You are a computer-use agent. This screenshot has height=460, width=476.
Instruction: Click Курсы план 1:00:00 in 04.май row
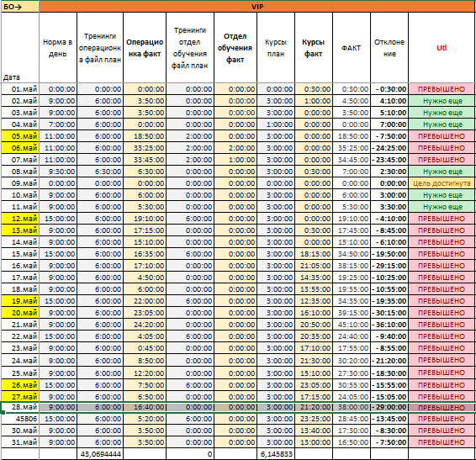click(x=276, y=124)
